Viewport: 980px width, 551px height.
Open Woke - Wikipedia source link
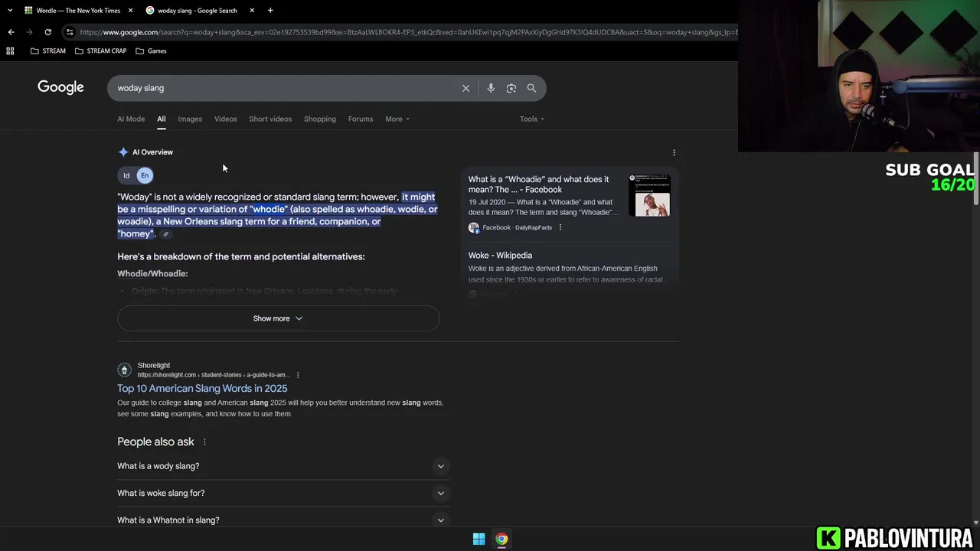coord(500,256)
